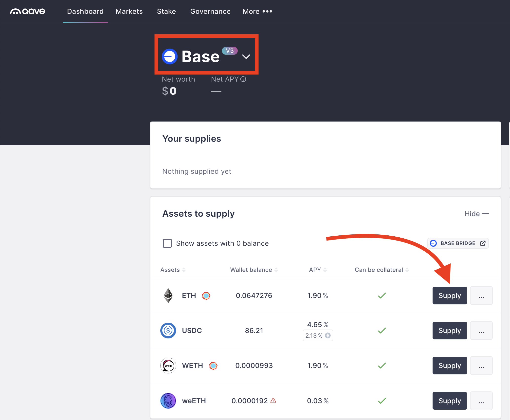This screenshot has width=510, height=420.
Task: Click the WETH token icon
Action: [168, 366]
